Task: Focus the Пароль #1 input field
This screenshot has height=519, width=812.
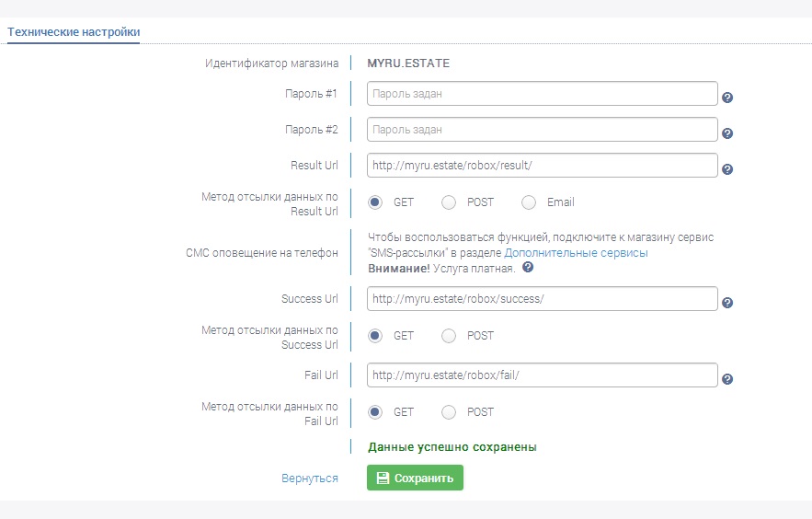Action: pyautogui.click(x=543, y=94)
